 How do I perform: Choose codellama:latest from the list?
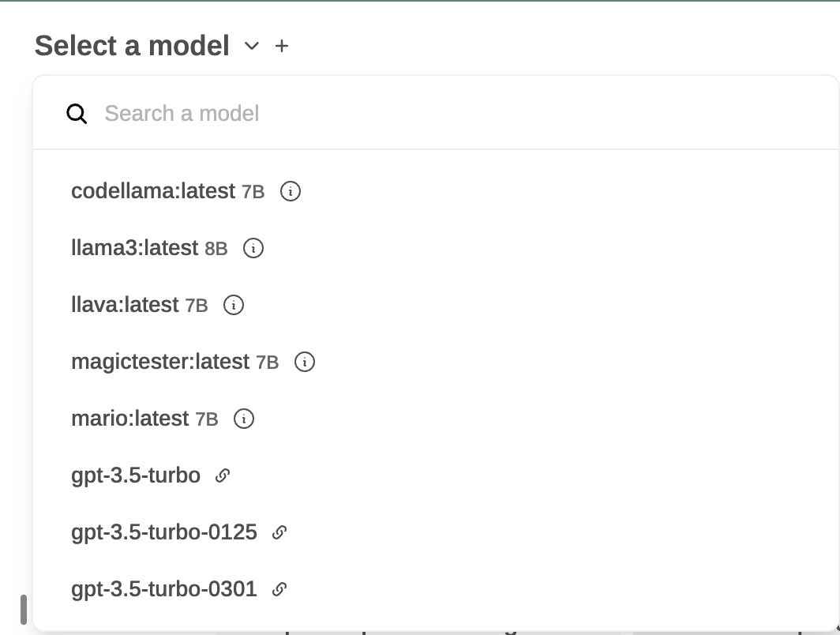pyautogui.click(x=436, y=191)
